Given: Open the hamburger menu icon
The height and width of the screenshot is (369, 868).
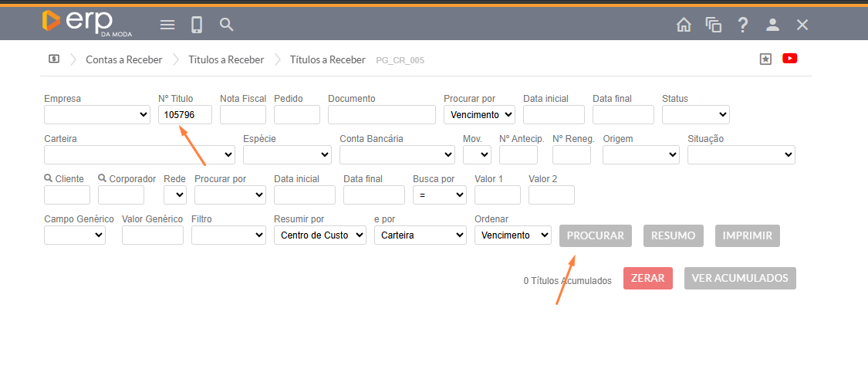Looking at the screenshot, I should click(167, 25).
